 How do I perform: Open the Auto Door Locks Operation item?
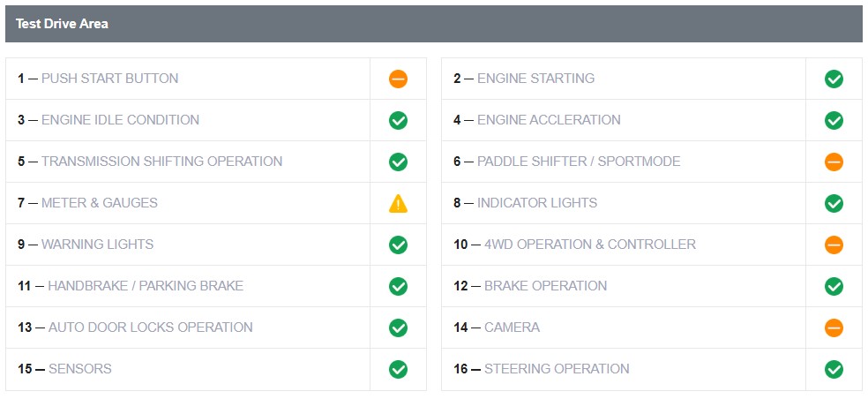pos(150,327)
